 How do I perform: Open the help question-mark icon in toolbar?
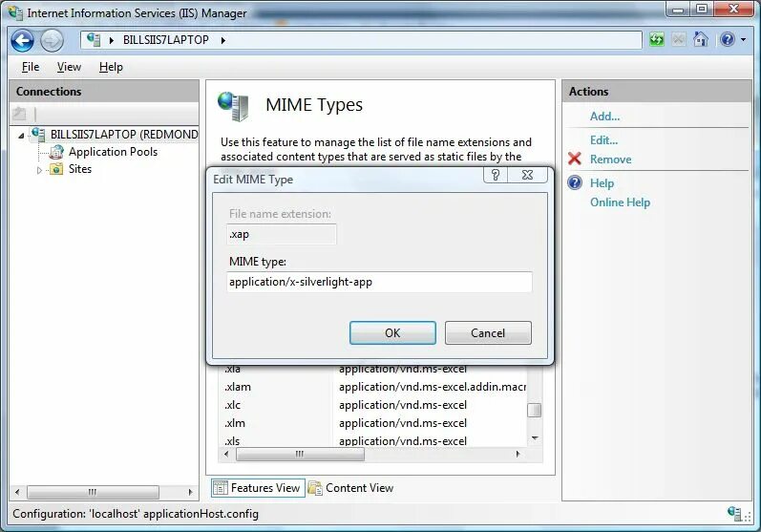(727, 39)
